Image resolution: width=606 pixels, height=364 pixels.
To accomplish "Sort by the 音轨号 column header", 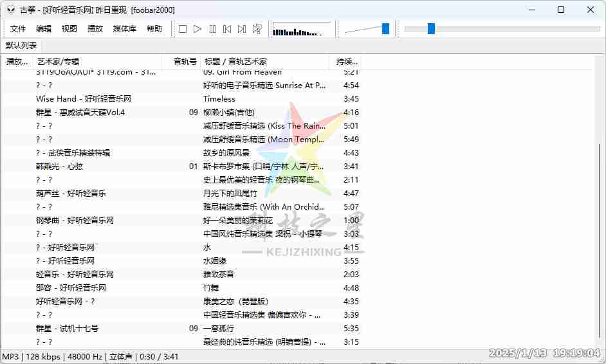I will pyautogui.click(x=185, y=62).
